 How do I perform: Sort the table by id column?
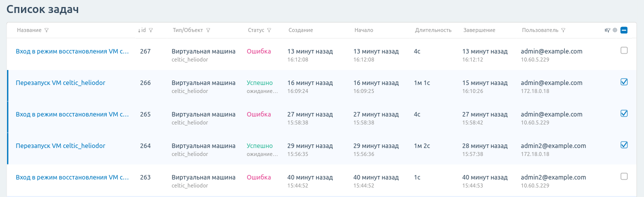[142, 30]
